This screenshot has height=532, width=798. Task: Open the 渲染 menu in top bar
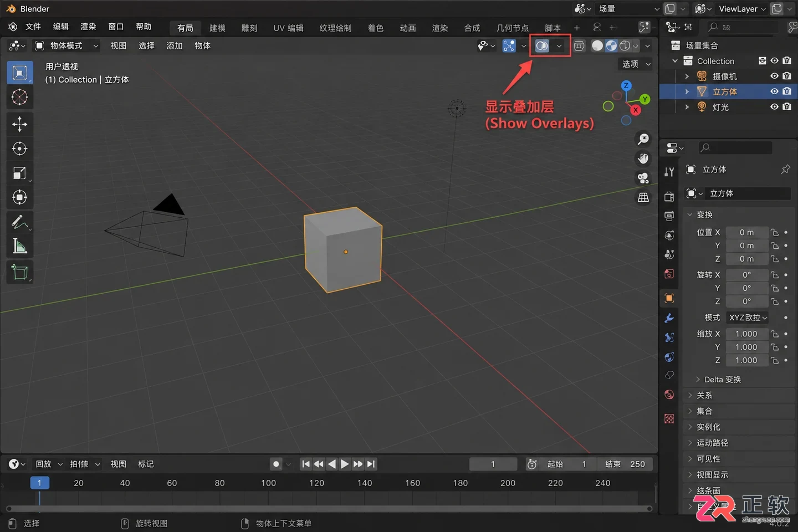[x=88, y=27]
